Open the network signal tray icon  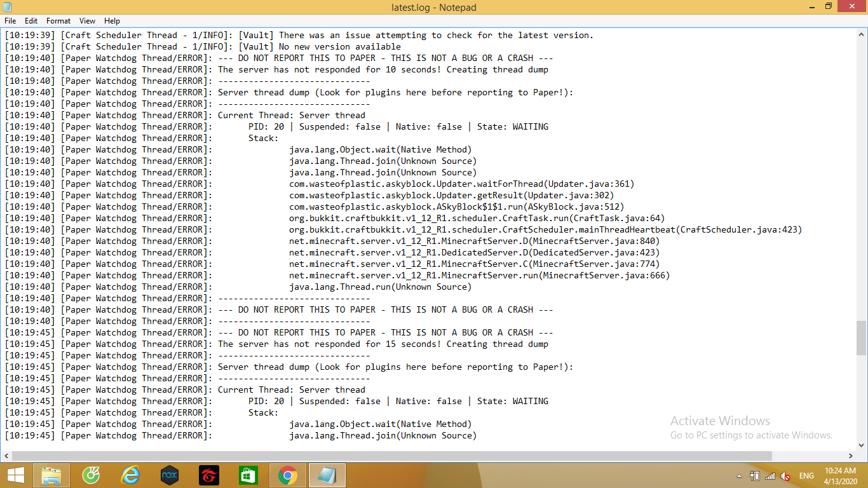tap(770, 476)
